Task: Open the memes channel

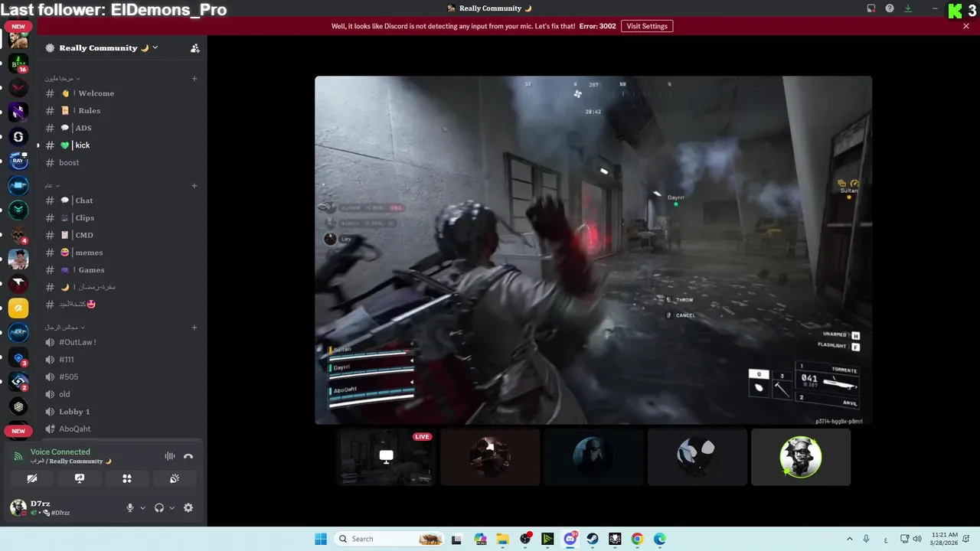Action: tap(121, 253)
